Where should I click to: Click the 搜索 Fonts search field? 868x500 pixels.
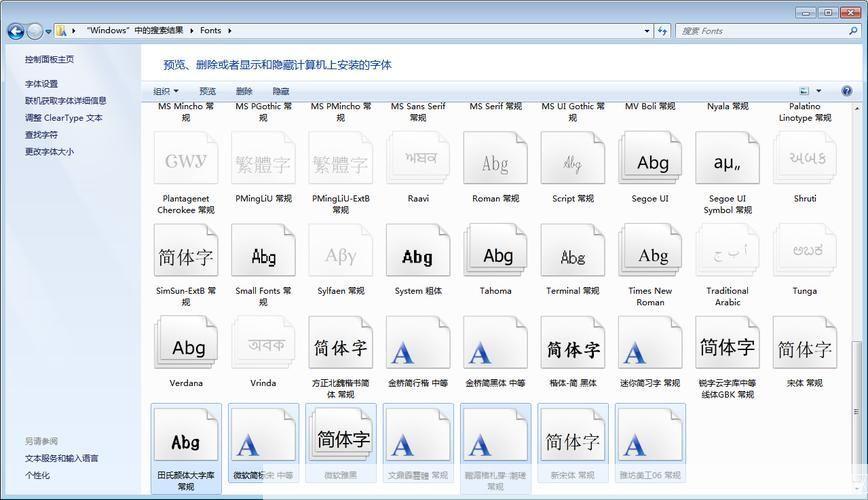[x=767, y=31]
